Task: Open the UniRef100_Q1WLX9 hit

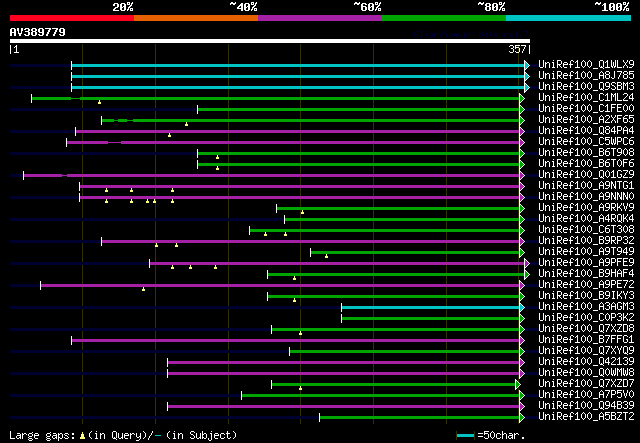Action: click(x=586, y=64)
